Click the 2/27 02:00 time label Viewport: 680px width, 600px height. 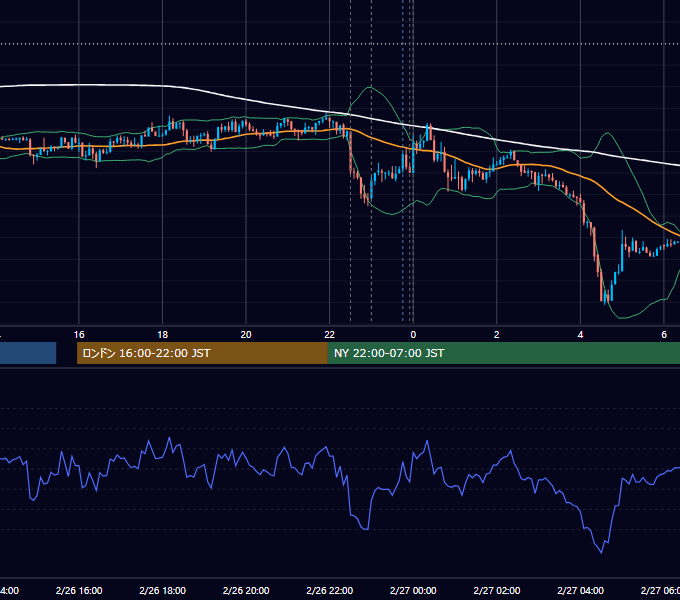(497, 590)
